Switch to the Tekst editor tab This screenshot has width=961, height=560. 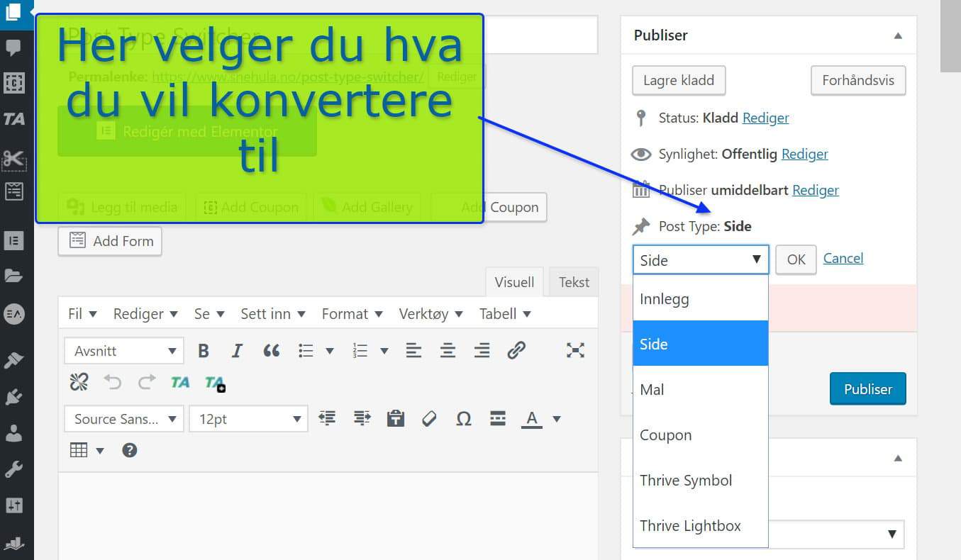point(574,282)
